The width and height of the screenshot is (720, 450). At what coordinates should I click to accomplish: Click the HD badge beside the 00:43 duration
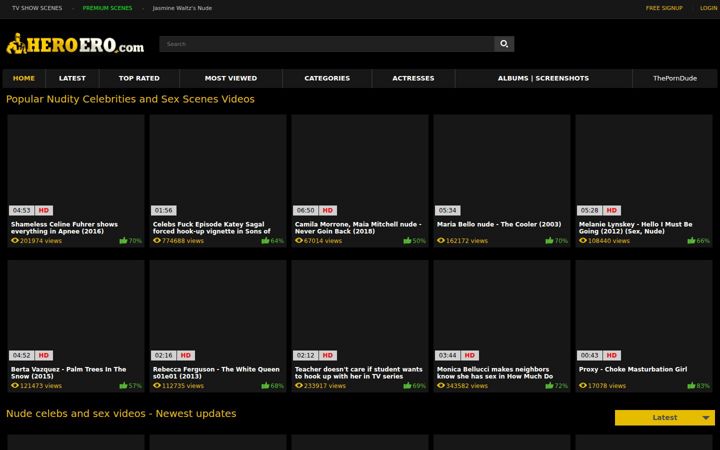click(612, 355)
